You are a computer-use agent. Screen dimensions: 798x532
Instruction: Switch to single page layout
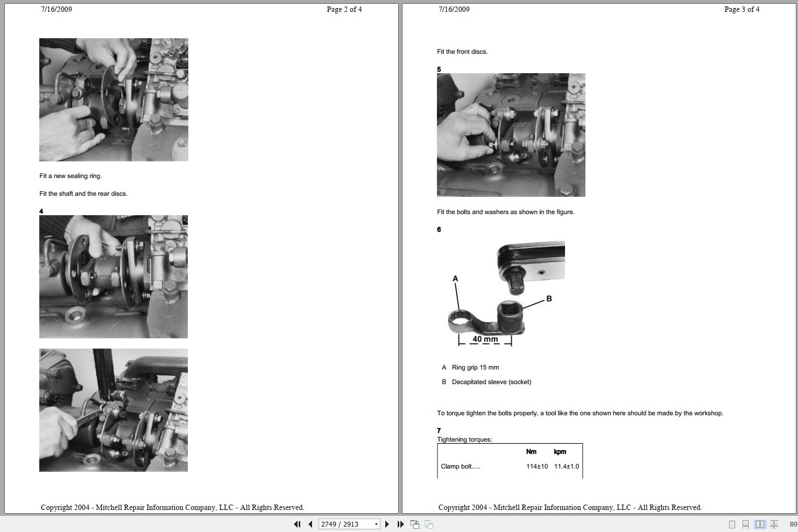pyautogui.click(x=731, y=523)
